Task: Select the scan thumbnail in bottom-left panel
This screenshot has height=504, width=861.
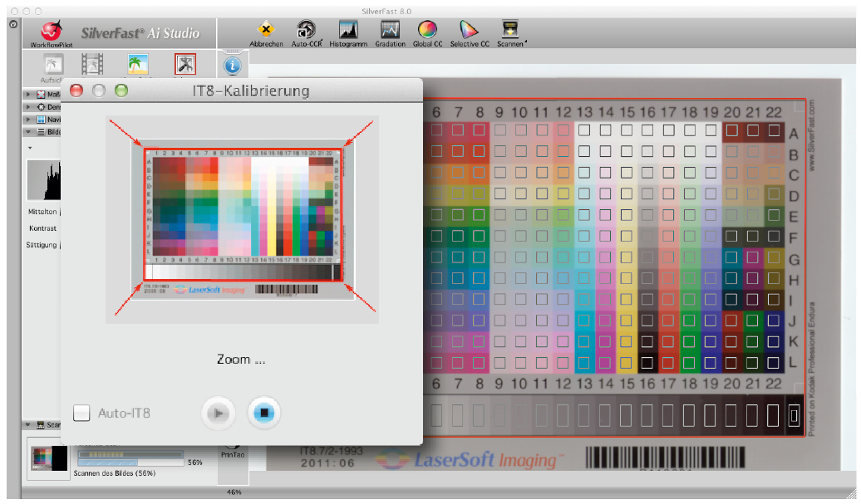Action: (x=51, y=458)
